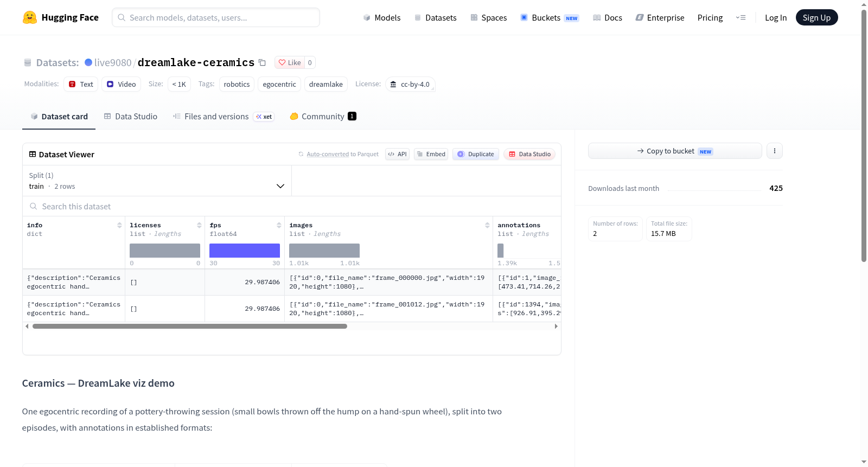Open the three-dot options menu
This screenshot has height=467, width=868.
[775, 151]
